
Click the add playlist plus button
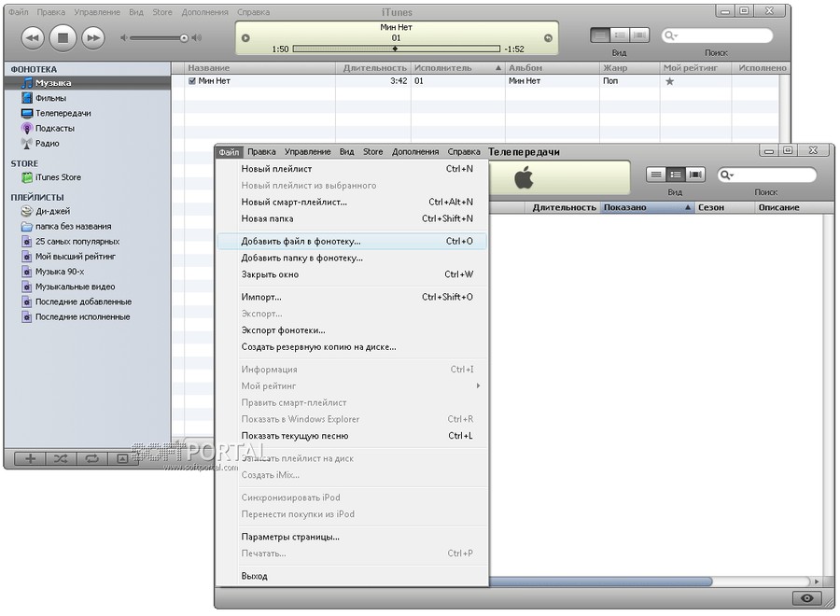(30, 458)
